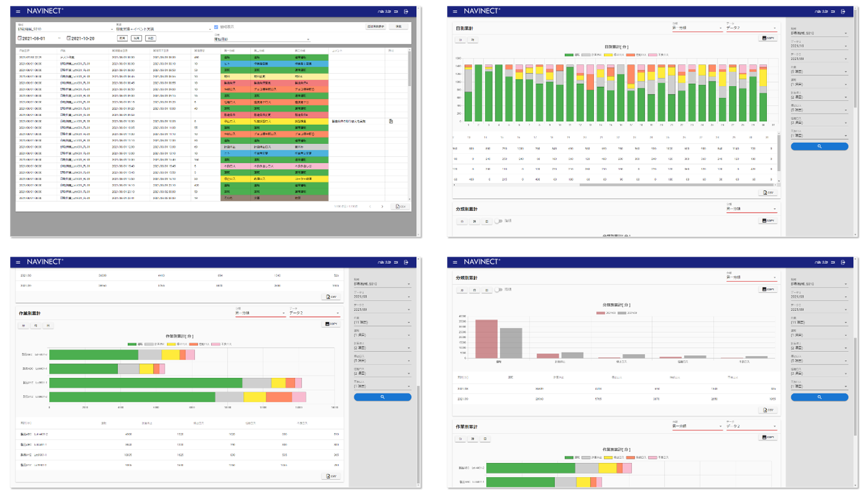Open hamburger menu in top-left event table window
This screenshot has height=498, width=868.
18,11
